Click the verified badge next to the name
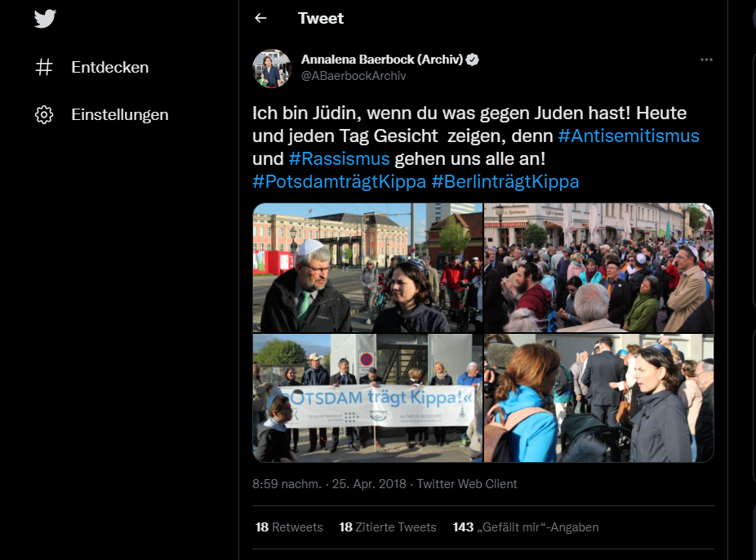The height and width of the screenshot is (560, 756). pos(473,60)
